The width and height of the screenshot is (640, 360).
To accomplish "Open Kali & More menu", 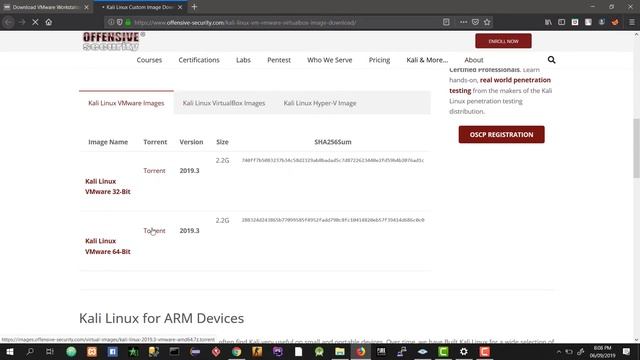I will [x=427, y=60].
